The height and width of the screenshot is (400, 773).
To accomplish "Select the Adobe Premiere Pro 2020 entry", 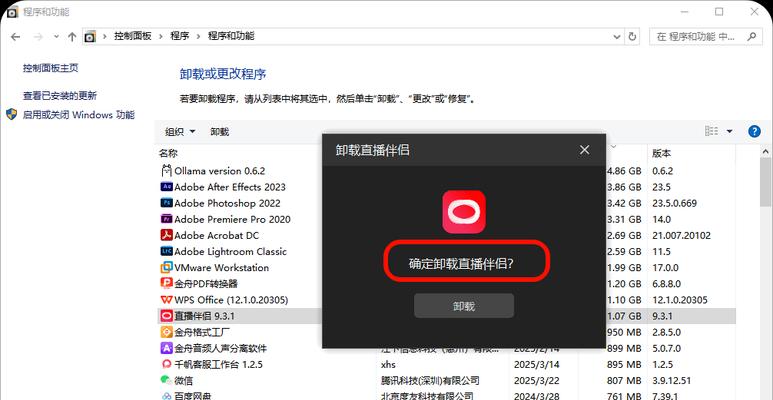I will (x=232, y=219).
